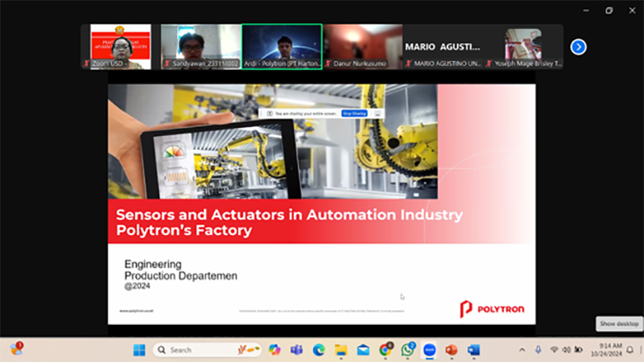Viewport: 644px width, 362px height.
Task: Switch to Zoom app in taskbar
Action: coord(430,350)
